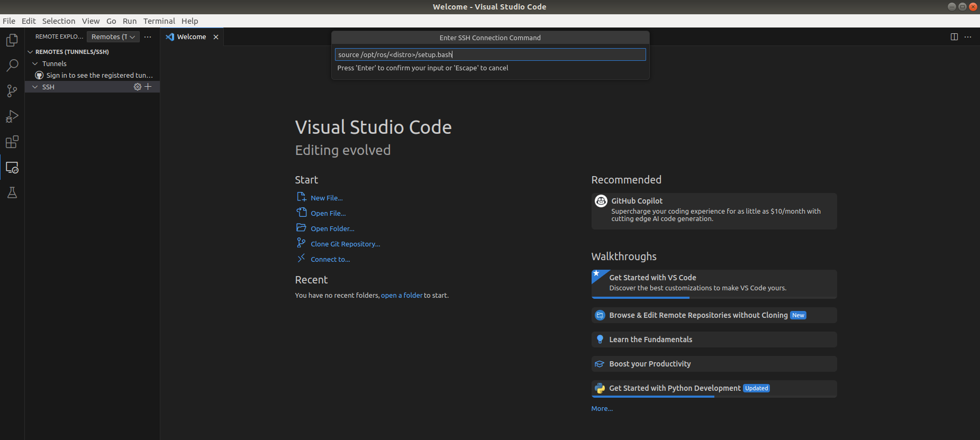Open the Explorer view in activity bar
The height and width of the screenshot is (440, 980).
tap(12, 40)
